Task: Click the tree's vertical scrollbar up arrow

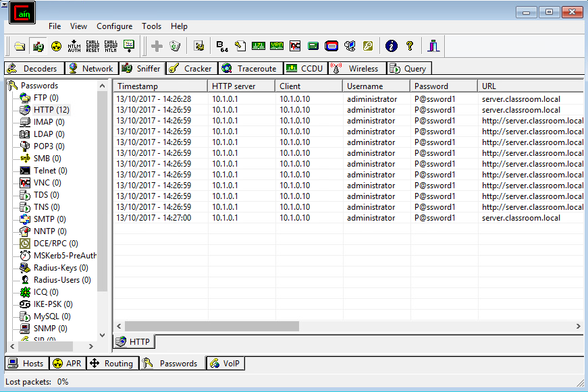Action: 103,86
